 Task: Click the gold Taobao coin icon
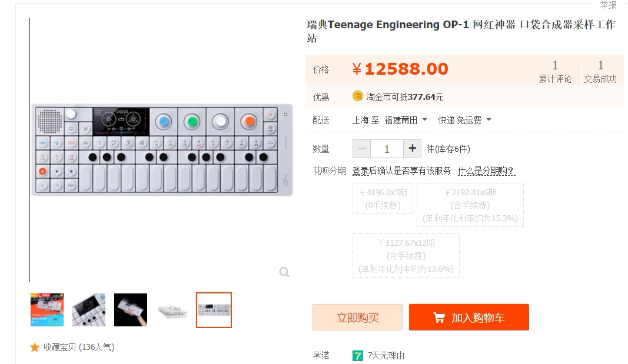point(357,96)
